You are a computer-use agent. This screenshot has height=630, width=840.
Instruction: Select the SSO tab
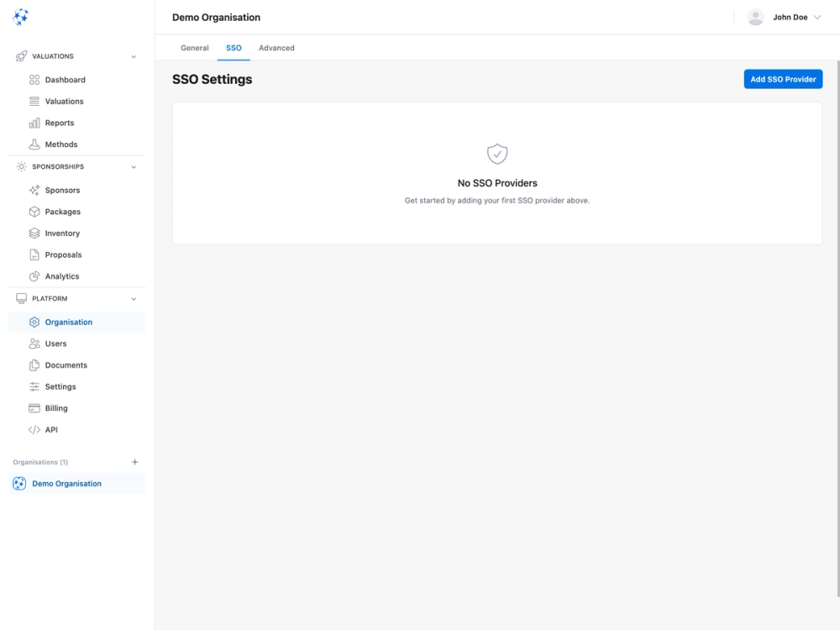tap(234, 48)
